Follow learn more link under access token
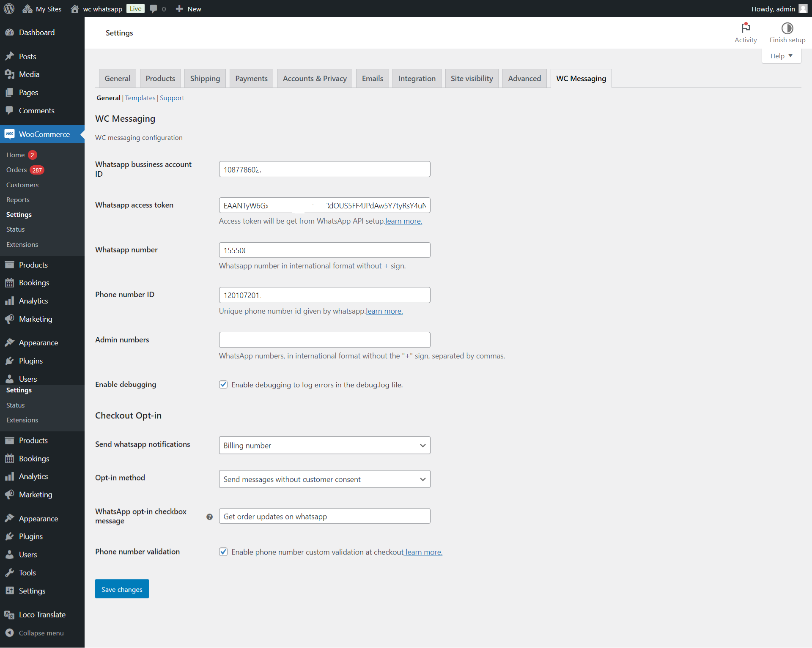Screen dimensions: 812x648 (403, 221)
